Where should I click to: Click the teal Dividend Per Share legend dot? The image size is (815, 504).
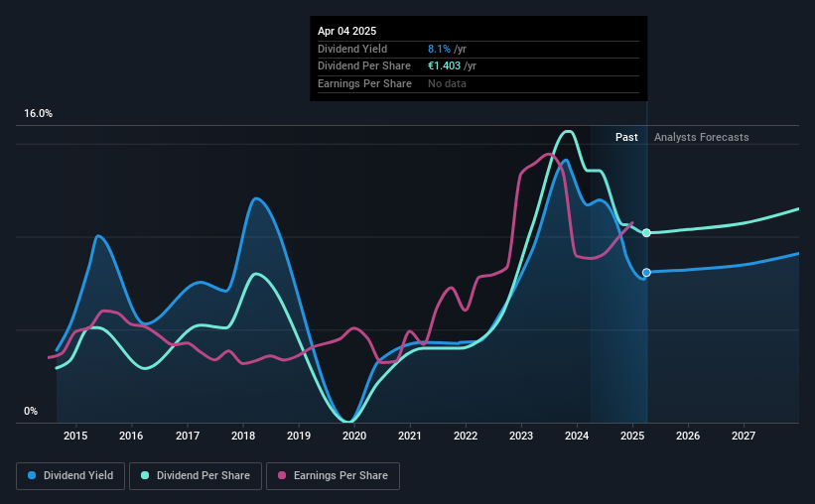145,475
